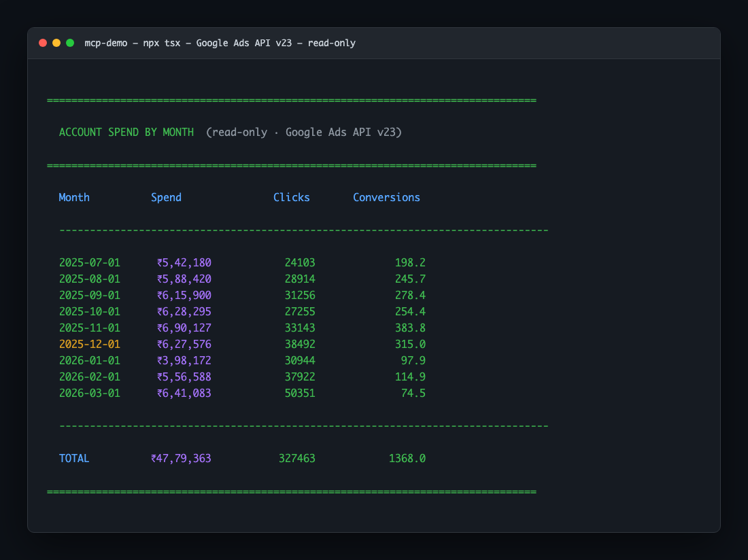Select the date 2025-09-01

pyautogui.click(x=90, y=295)
